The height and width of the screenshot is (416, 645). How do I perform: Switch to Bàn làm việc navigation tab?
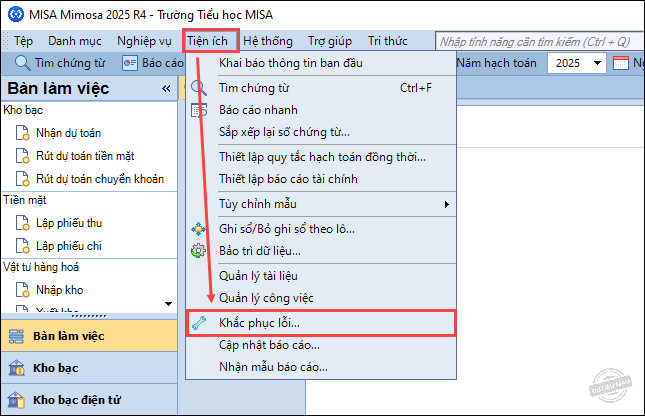[x=89, y=336]
